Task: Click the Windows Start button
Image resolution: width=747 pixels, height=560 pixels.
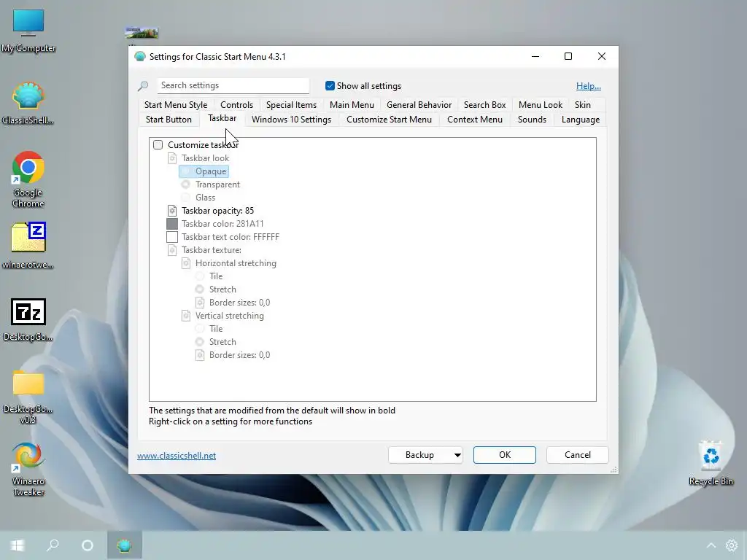Action: coord(18,545)
